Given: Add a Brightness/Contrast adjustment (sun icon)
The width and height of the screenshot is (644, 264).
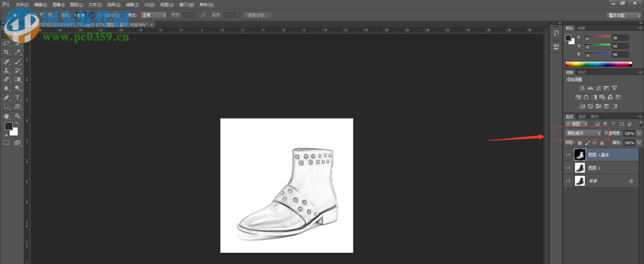Looking at the screenshot, I should pyautogui.click(x=582, y=88).
